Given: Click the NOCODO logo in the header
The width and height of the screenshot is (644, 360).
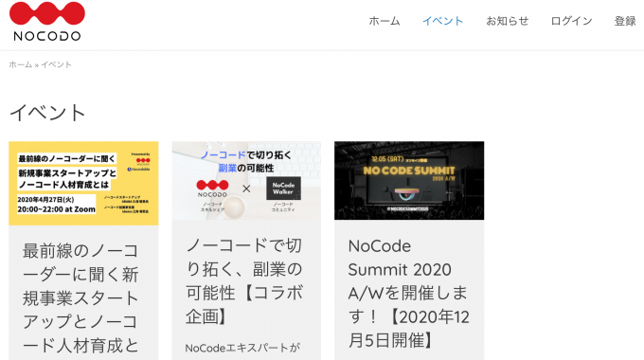Looking at the screenshot, I should pyautogui.click(x=47, y=22).
